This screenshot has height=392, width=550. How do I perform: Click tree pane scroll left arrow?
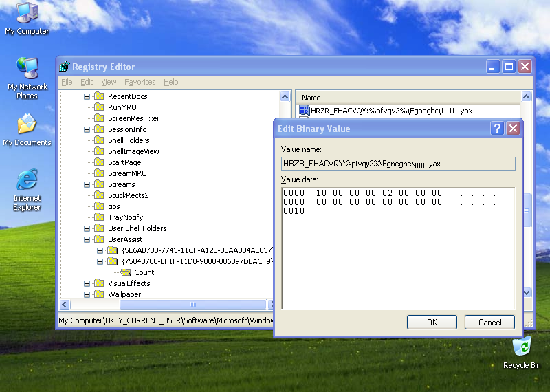[65, 304]
